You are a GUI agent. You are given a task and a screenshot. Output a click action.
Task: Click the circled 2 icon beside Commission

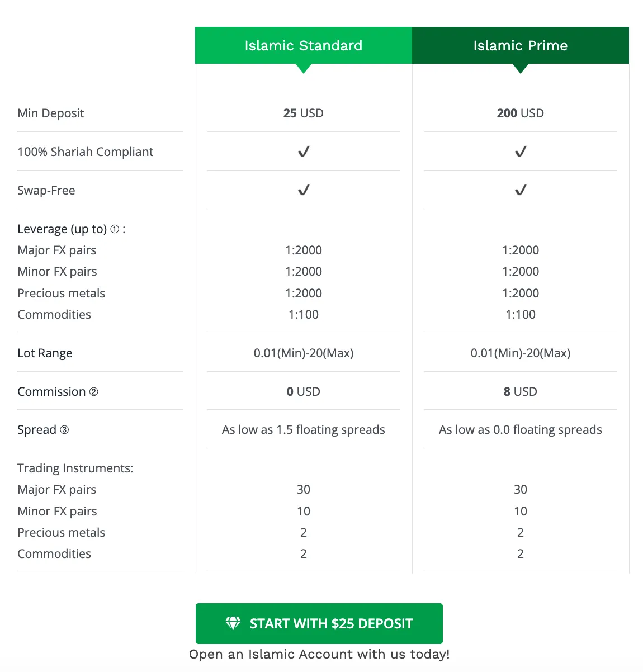[x=93, y=392]
